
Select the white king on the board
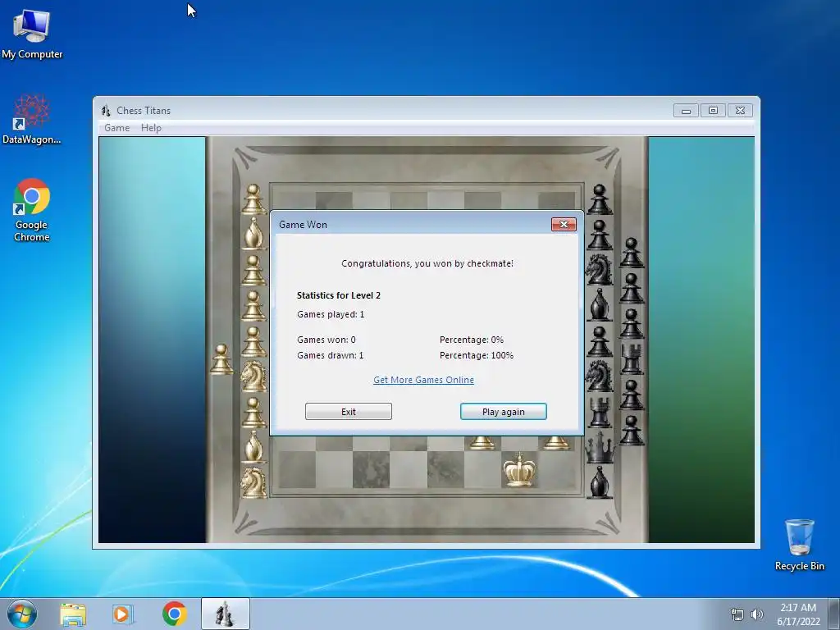(518, 470)
